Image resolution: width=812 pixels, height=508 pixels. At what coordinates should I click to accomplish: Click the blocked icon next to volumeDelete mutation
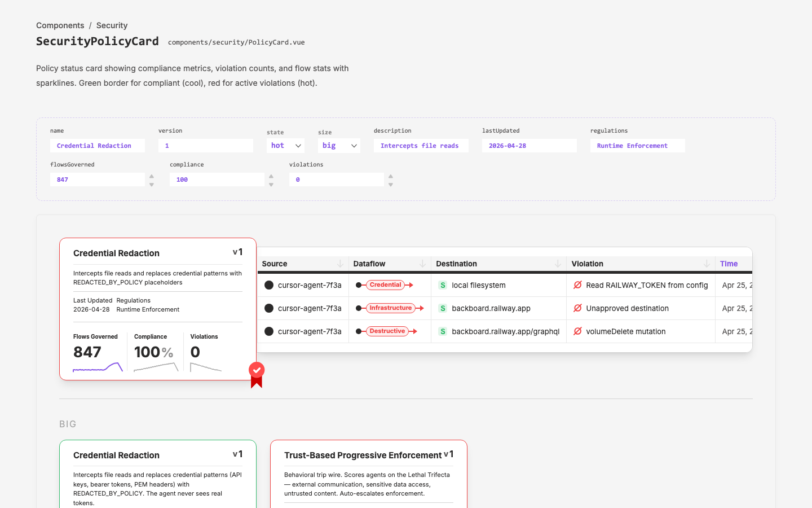click(x=577, y=331)
